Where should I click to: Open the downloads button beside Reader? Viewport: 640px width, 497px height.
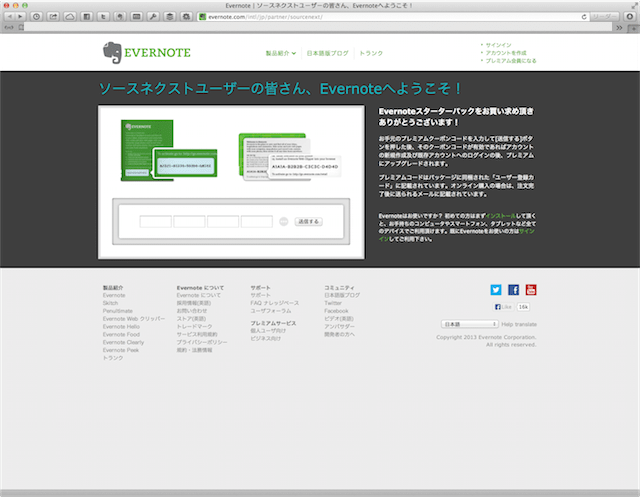click(x=630, y=17)
